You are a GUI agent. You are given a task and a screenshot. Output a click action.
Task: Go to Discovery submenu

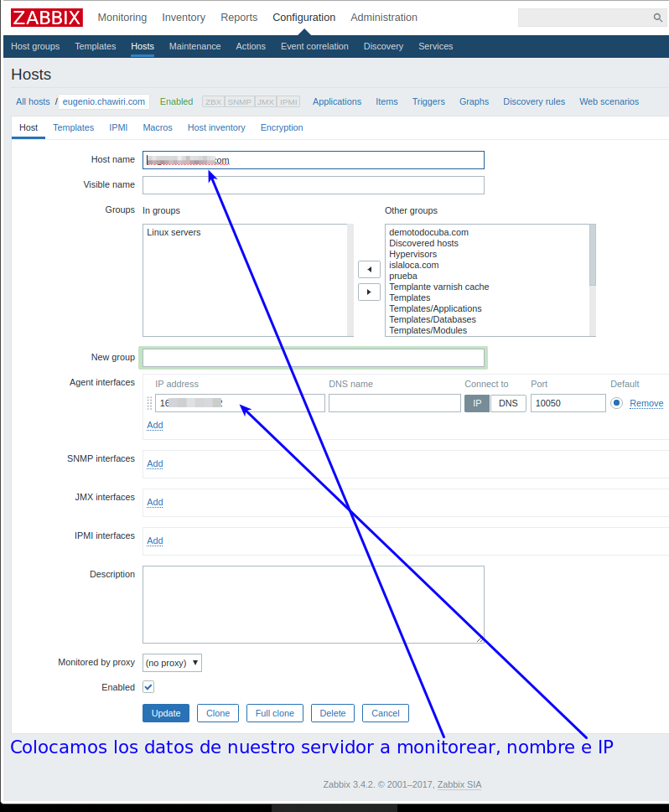click(383, 46)
